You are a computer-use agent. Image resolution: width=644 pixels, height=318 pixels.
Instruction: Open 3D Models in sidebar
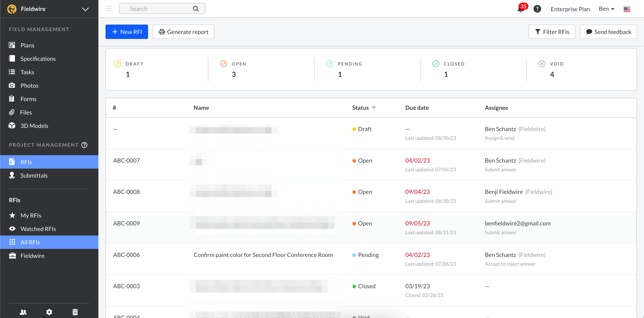pyautogui.click(x=49, y=126)
